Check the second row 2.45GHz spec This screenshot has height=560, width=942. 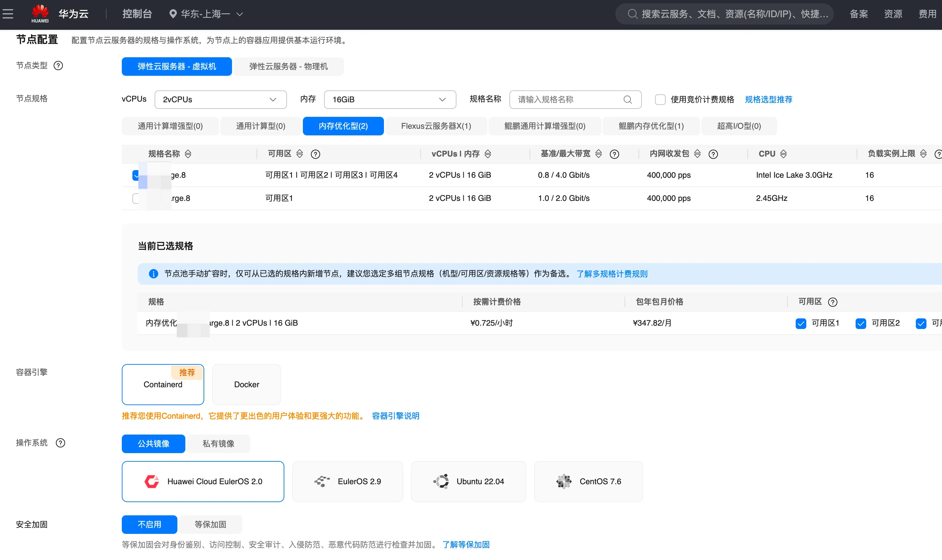coord(136,198)
